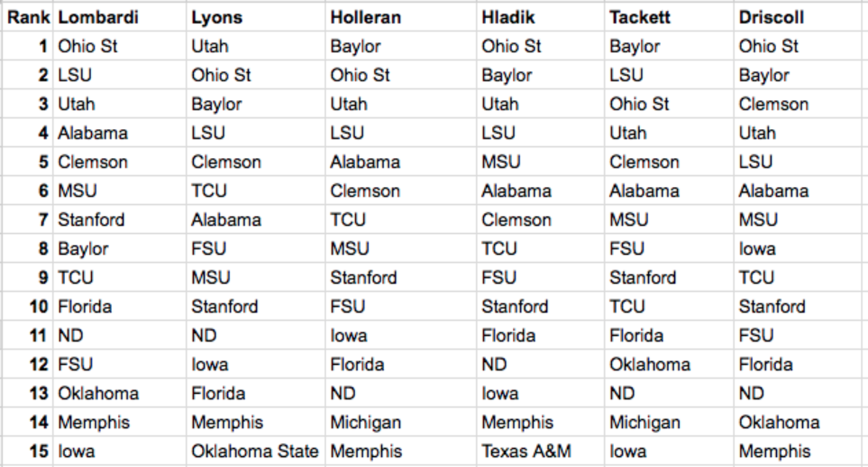Click Holleran's rank 14 Michigan cell
The height and width of the screenshot is (467, 868).
pos(401,422)
